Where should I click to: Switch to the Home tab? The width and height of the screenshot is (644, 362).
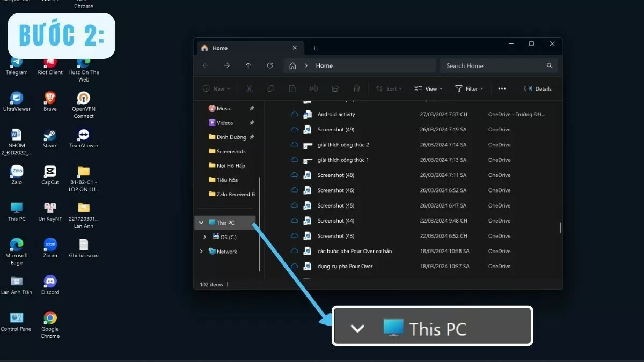tap(220, 48)
